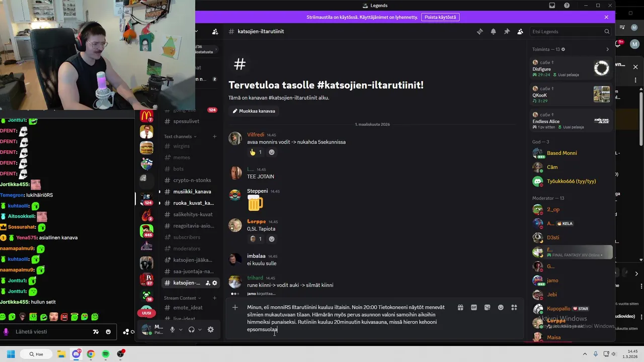The height and width of the screenshot is (362, 644).
Task: Select the red R server icon
Action: [146, 279]
